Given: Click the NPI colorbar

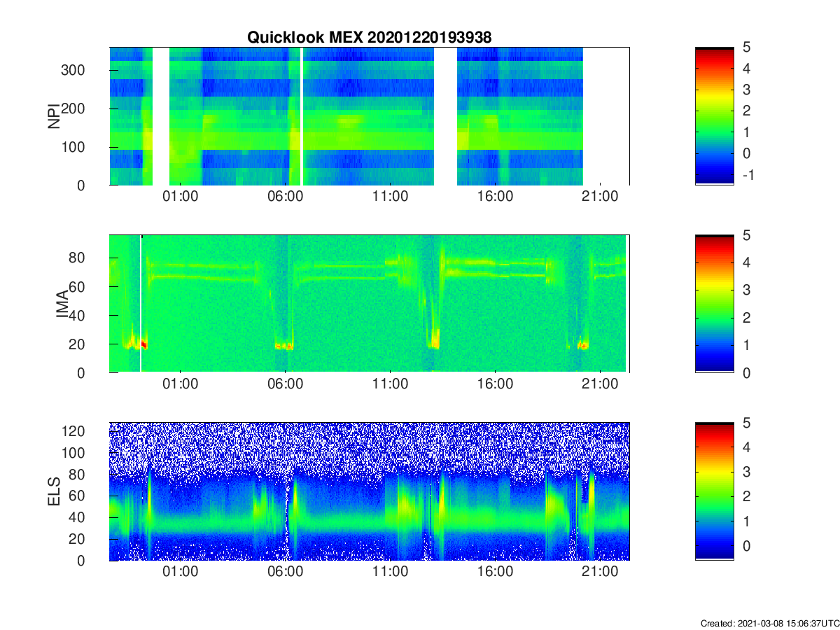Looking at the screenshot, I should tap(714, 116).
